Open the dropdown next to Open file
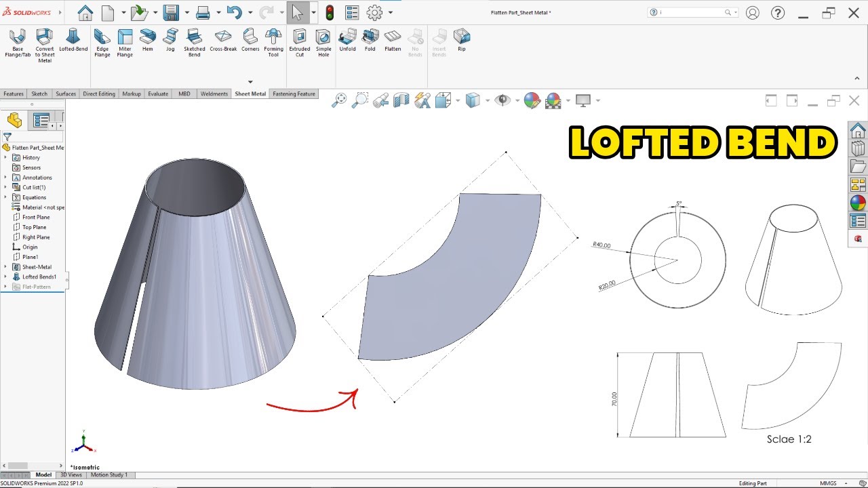The width and height of the screenshot is (868, 488). coord(155,12)
